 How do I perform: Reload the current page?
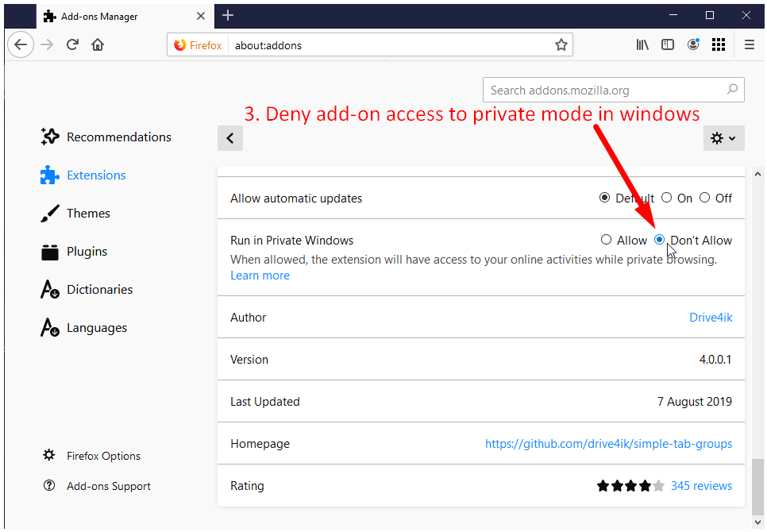pyautogui.click(x=72, y=45)
